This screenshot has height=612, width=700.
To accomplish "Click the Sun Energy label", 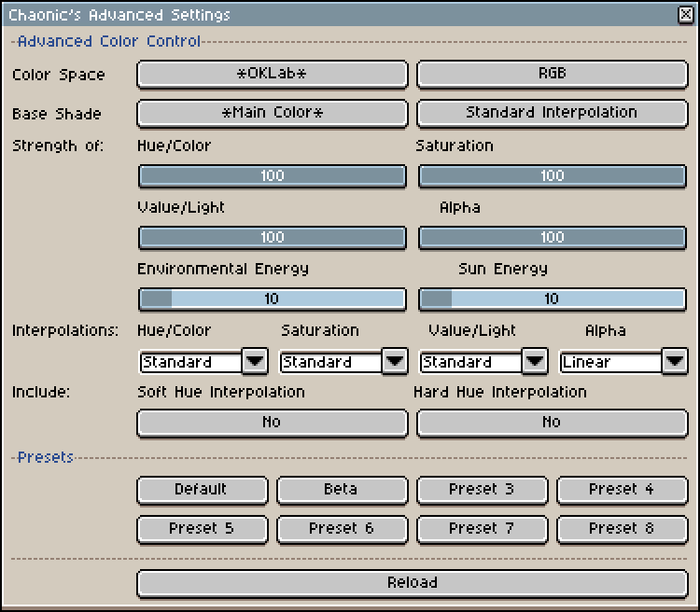I will [x=503, y=270].
